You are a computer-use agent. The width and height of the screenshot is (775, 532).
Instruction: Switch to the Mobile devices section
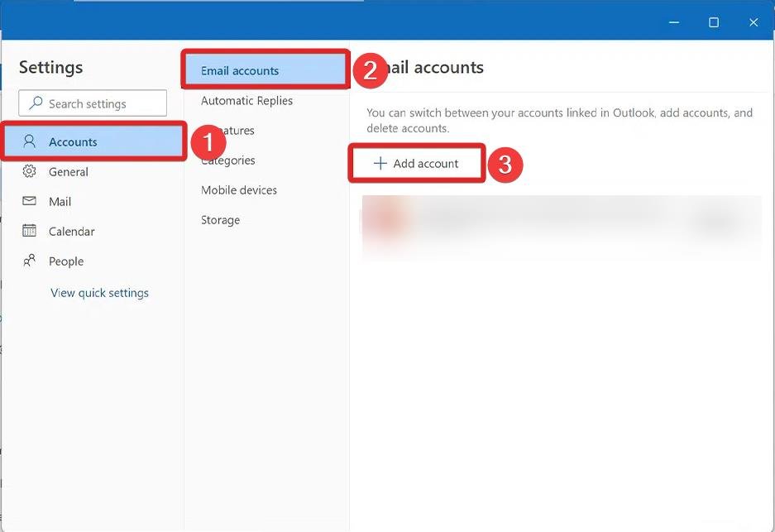[x=239, y=190]
